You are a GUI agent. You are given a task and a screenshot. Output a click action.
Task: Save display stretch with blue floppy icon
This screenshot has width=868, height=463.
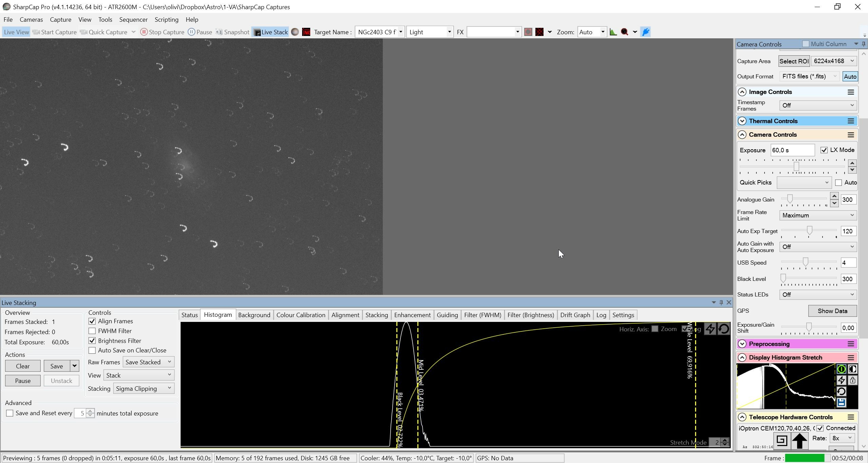[x=841, y=403]
